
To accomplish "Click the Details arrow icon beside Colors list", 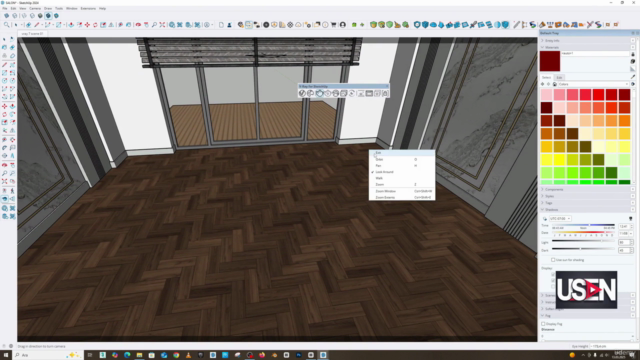I will (633, 84).
